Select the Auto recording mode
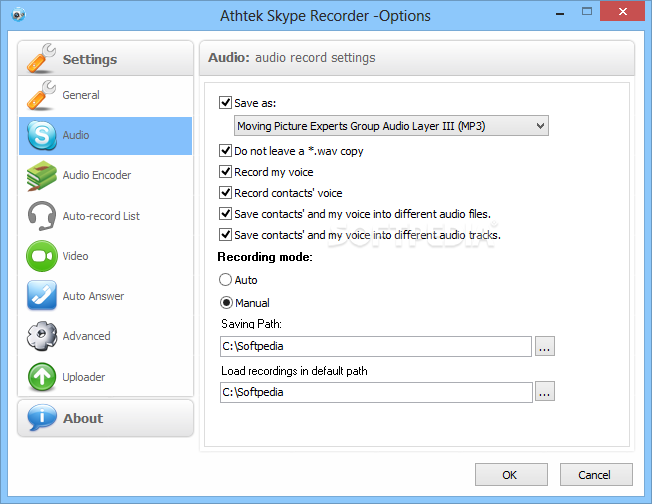This screenshot has width=652, height=504. 225,279
